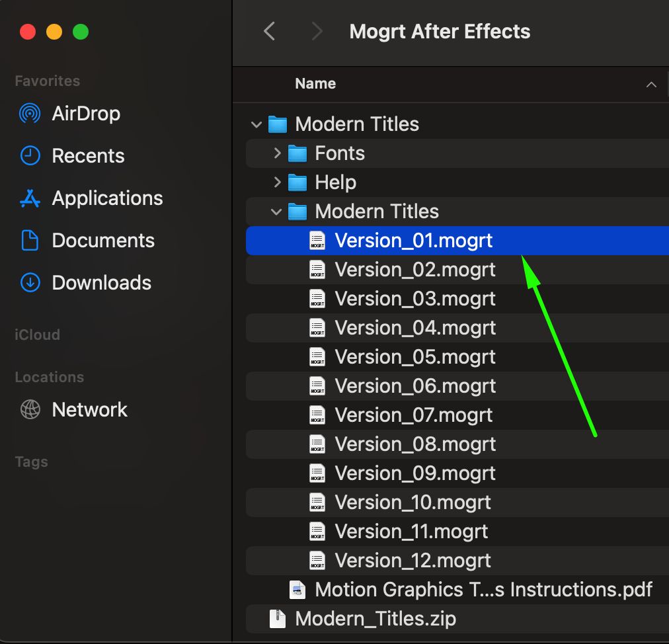Click the Documents sidebar icon
The height and width of the screenshot is (644, 669).
pyautogui.click(x=30, y=241)
